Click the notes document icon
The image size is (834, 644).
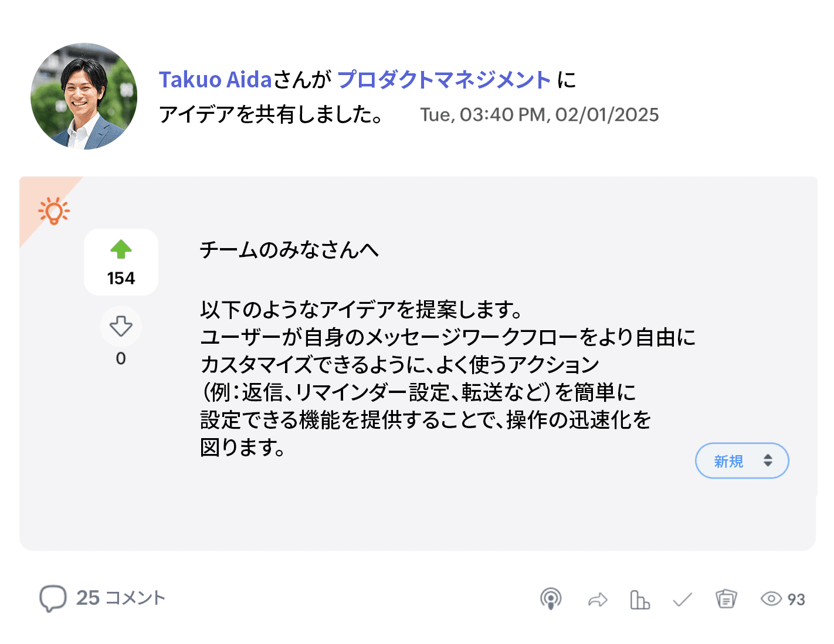726,599
